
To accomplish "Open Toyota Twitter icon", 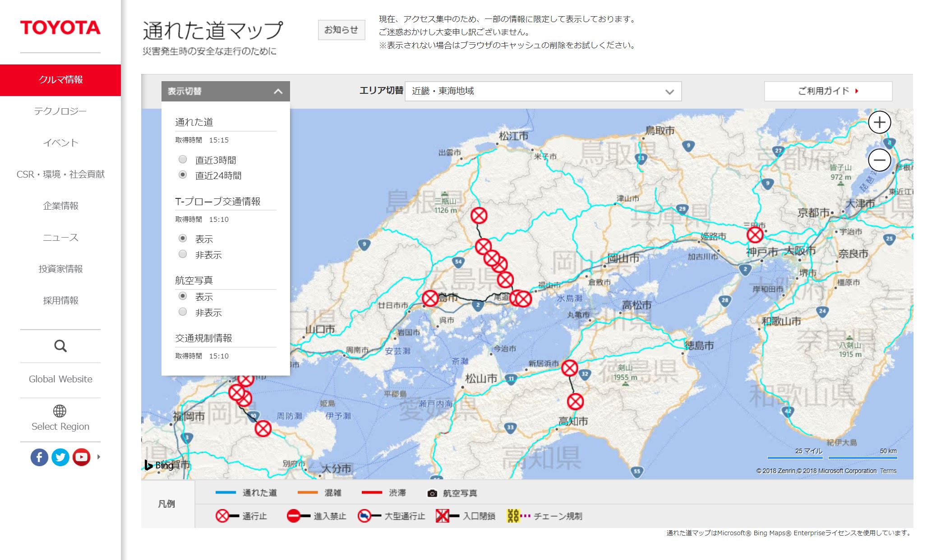I will [x=60, y=457].
